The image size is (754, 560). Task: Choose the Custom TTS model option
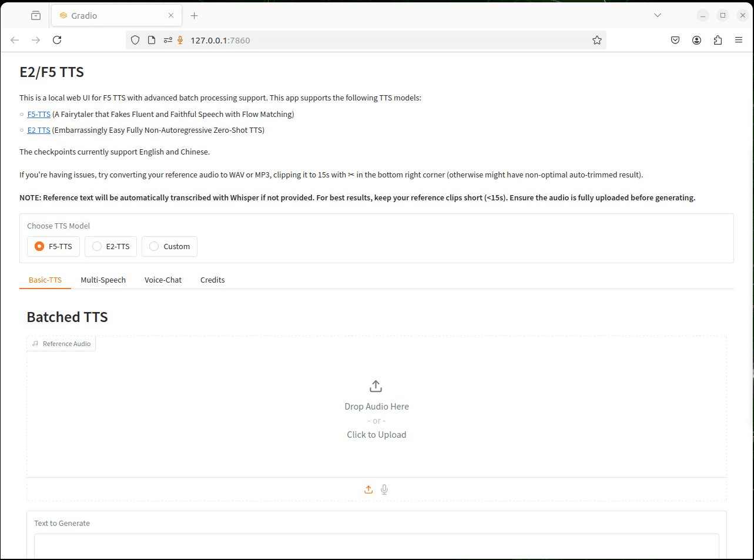169,246
